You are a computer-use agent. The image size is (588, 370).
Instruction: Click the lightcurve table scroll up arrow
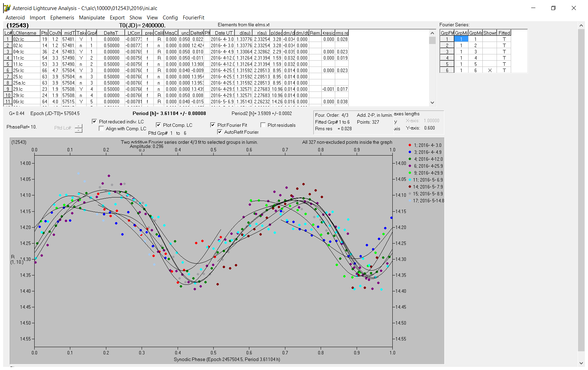pyautogui.click(x=432, y=33)
